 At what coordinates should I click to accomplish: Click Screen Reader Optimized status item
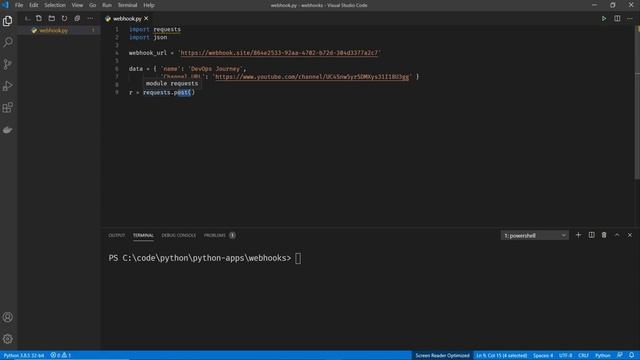coord(442,355)
